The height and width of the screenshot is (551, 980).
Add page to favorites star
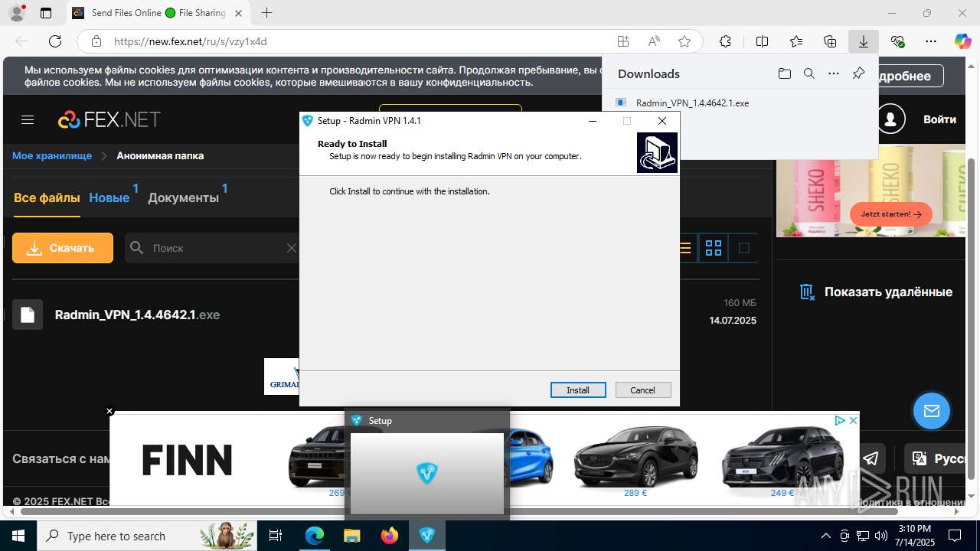[684, 41]
